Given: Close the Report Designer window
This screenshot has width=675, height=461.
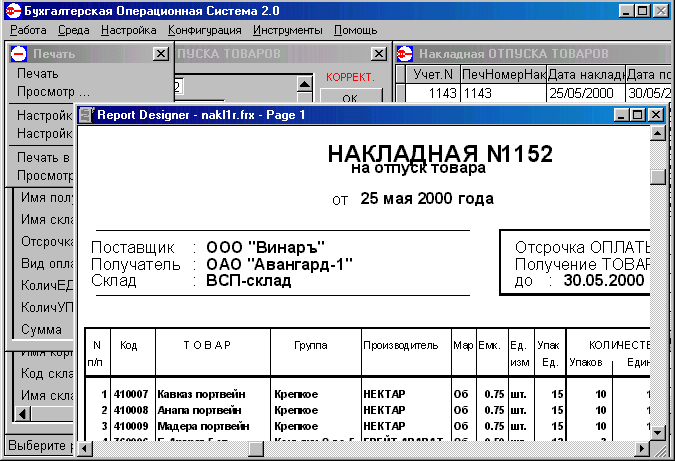Looking at the screenshot, I should tap(656, 115).
